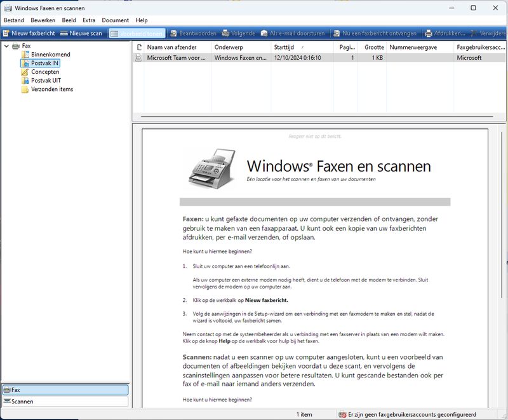Sort by Nummerweergave column header

pyautogui.click(x=420, y=47)
